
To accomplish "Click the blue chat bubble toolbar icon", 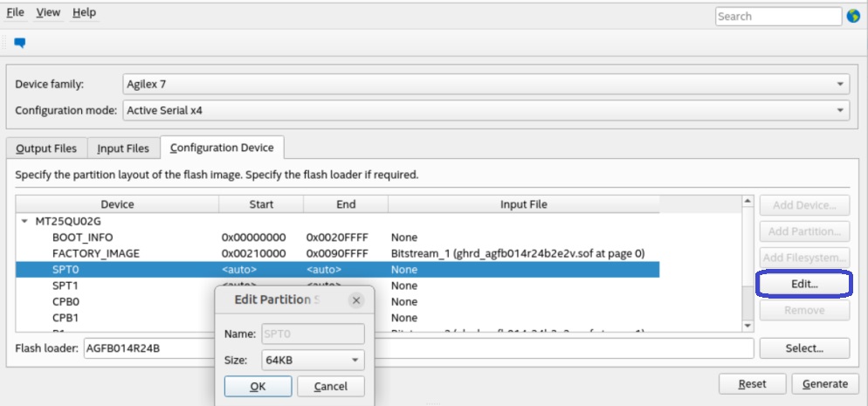I will coord(20,42).
